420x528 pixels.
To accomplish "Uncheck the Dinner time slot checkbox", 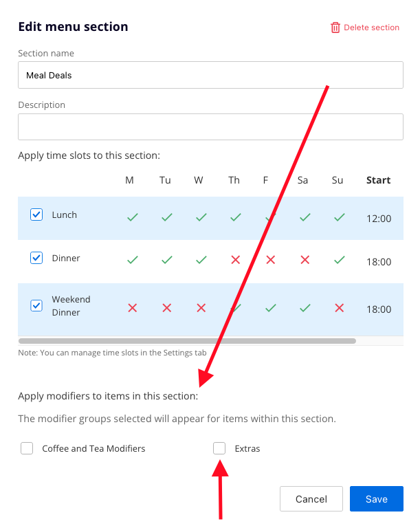I will [37, 258].
